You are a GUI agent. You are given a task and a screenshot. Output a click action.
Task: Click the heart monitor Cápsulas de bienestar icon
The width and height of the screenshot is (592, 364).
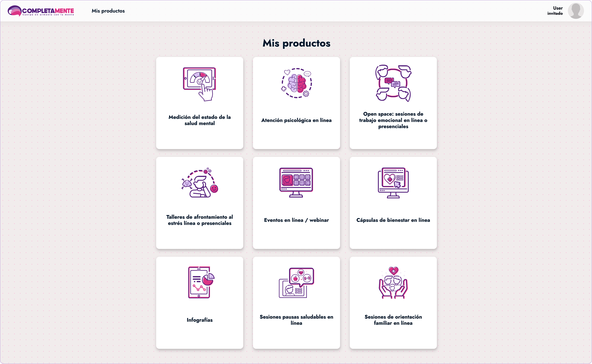393,183
